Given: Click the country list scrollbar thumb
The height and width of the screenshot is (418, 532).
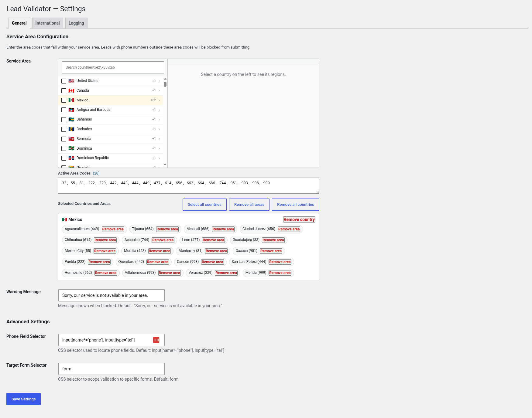Looking at the screenshot, I should click(165, 84).
